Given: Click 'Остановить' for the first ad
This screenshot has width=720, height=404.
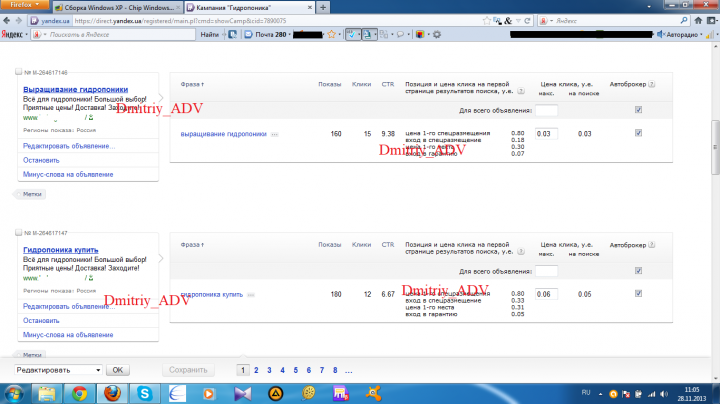Looking at the screenshot, I should click(x=41, y=160).
